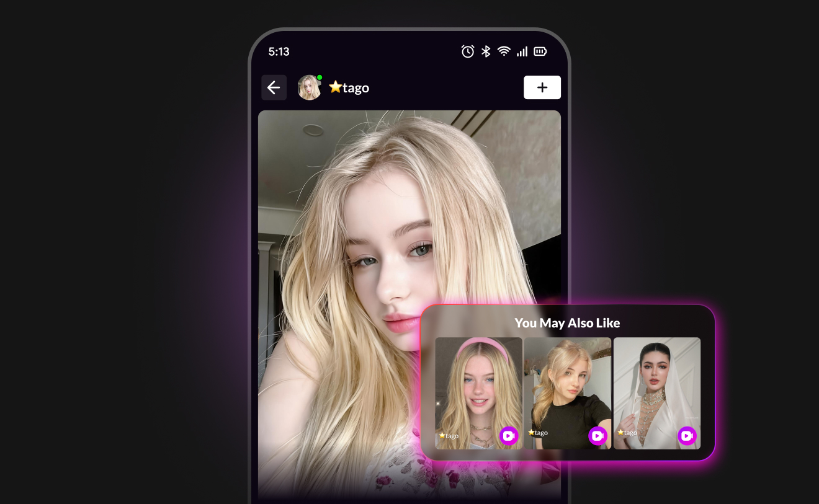819x504 pixels.
Task: Tap the Bluetooth status icon
Action: pyautogui.click(x=486, y=51)
